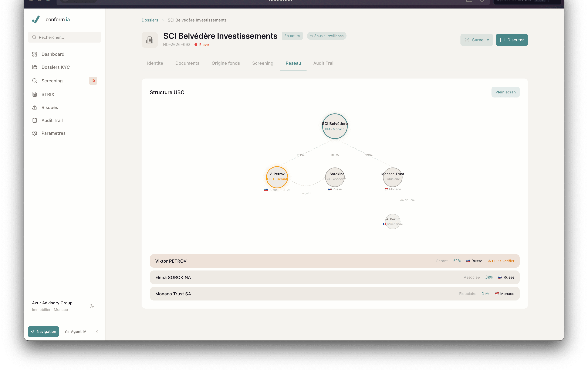Open the Audit Trail clipboard icon
Viewport: 588px width, 372px height.
tap(35, 120)
